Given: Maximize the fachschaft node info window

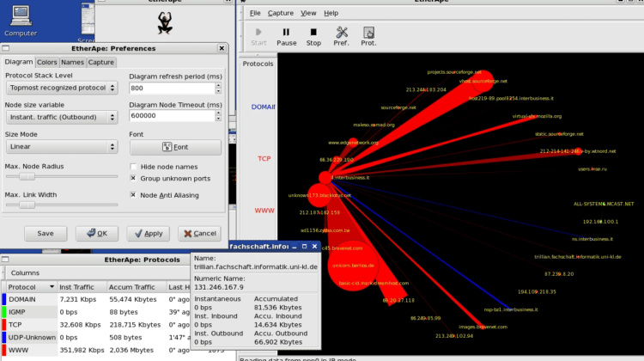Looking at the screenshot, I should pos(304,247).
